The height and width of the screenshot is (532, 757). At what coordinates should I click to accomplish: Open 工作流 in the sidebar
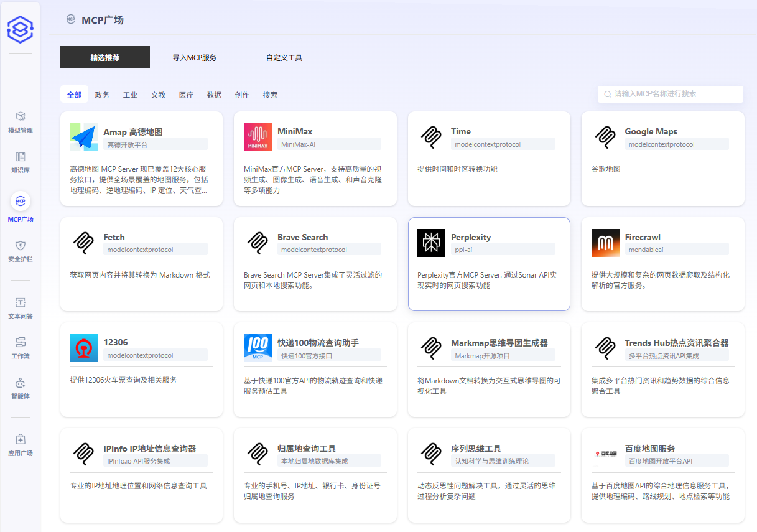[20, 348]
